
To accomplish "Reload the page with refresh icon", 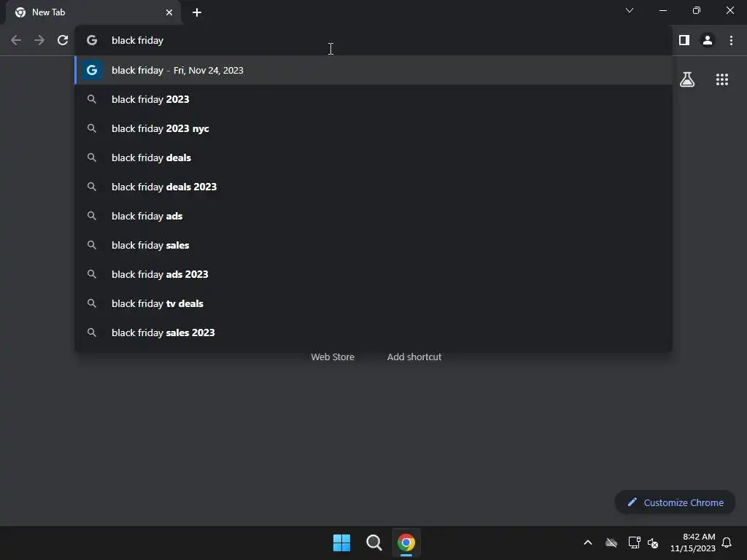I will click(x=63, y=41).
